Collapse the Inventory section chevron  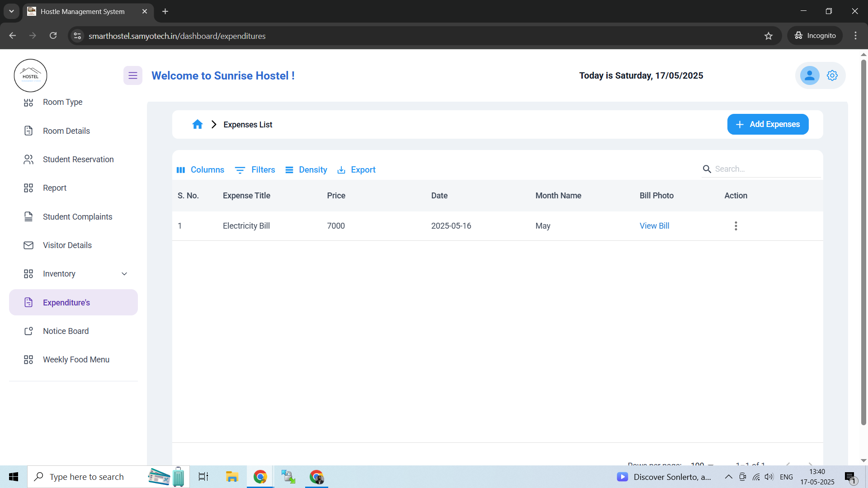(124, 273)
